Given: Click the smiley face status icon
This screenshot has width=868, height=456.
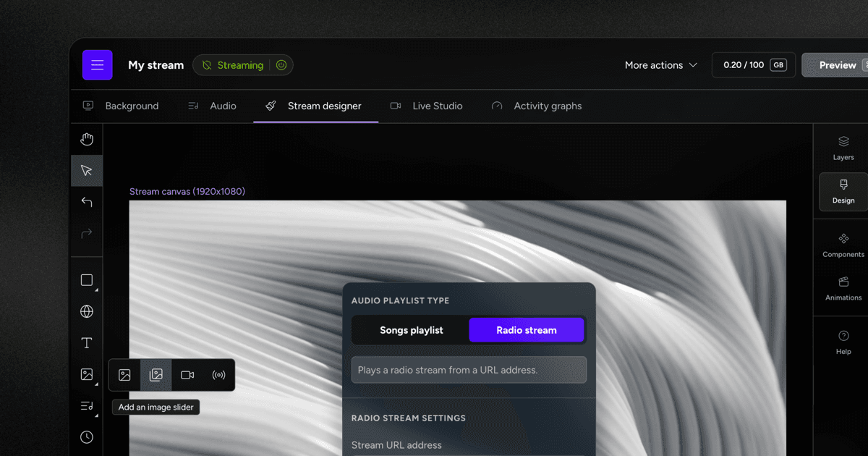Looking at the screenshot, I should 281,65.
